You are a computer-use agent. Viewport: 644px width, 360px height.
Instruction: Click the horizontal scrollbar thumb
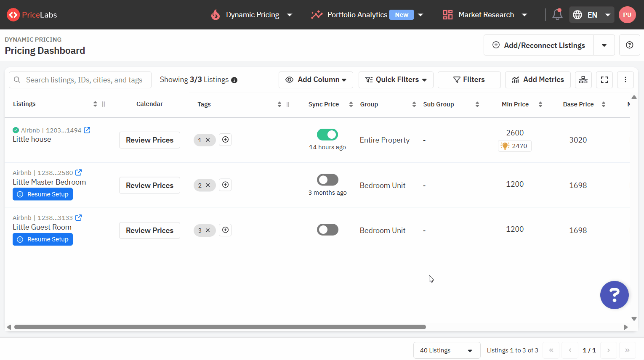pos(220,327)
